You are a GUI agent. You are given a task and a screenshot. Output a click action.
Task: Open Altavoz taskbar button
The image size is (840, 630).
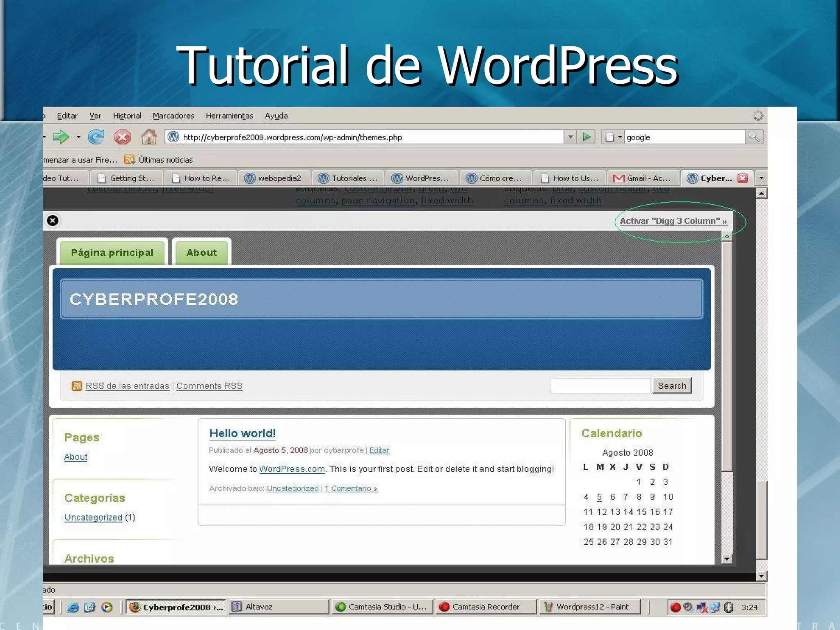coord(278,607)
